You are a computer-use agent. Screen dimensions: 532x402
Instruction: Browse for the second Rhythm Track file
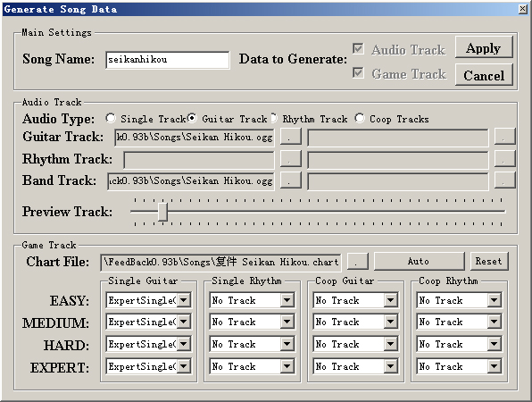[505, 158]
